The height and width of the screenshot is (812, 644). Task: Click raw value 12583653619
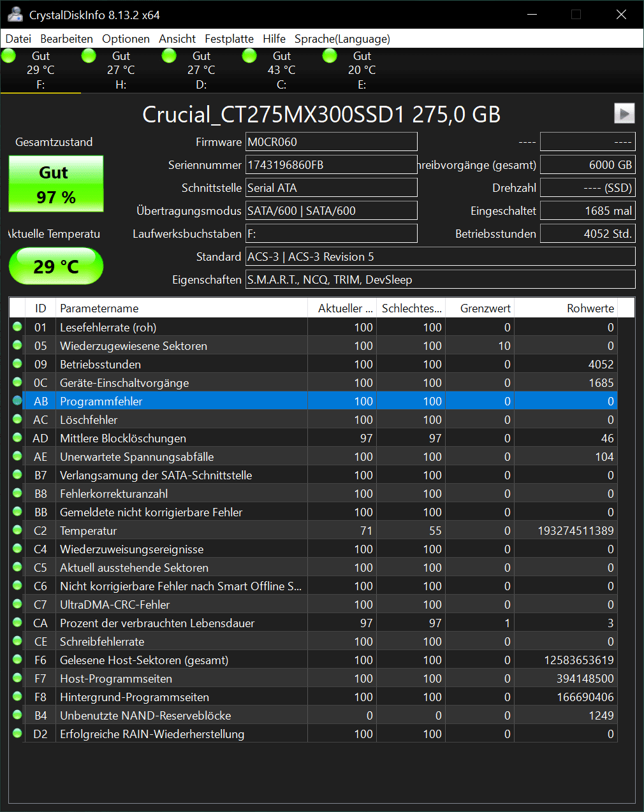coord(579,660)
